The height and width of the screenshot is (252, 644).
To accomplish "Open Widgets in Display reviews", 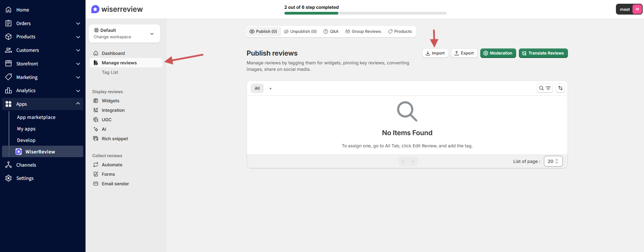I will click(x=110, y=101).
